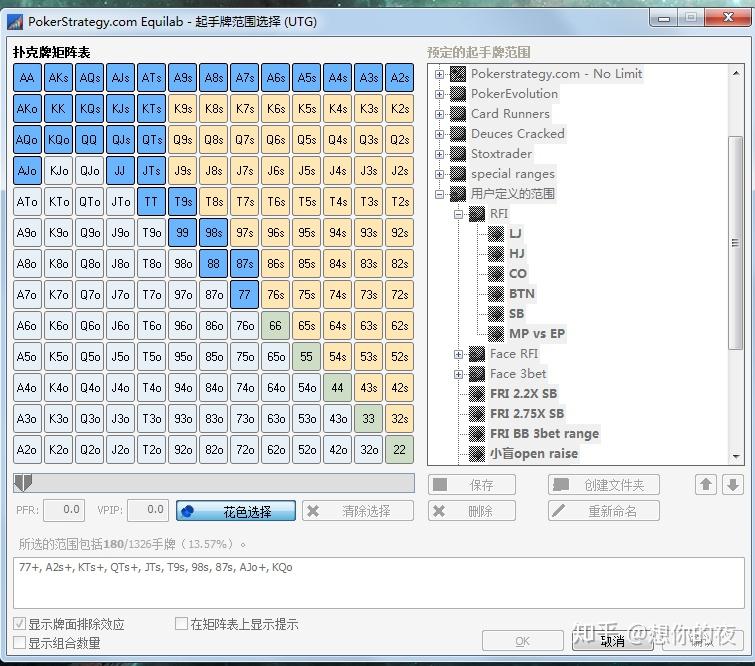The height and width of the screenshot is (666, 755).
Task: Click the hand range text box
Action: [x=378, y=583]
